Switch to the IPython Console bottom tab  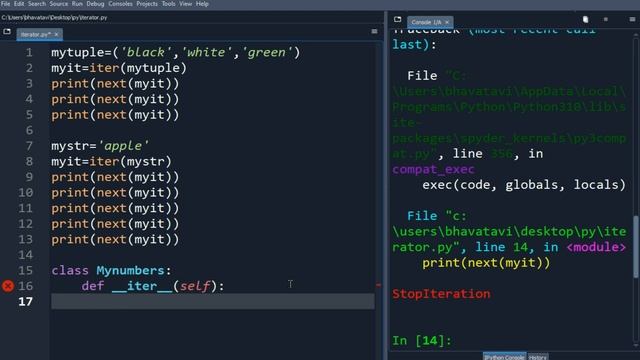point(504,357)
